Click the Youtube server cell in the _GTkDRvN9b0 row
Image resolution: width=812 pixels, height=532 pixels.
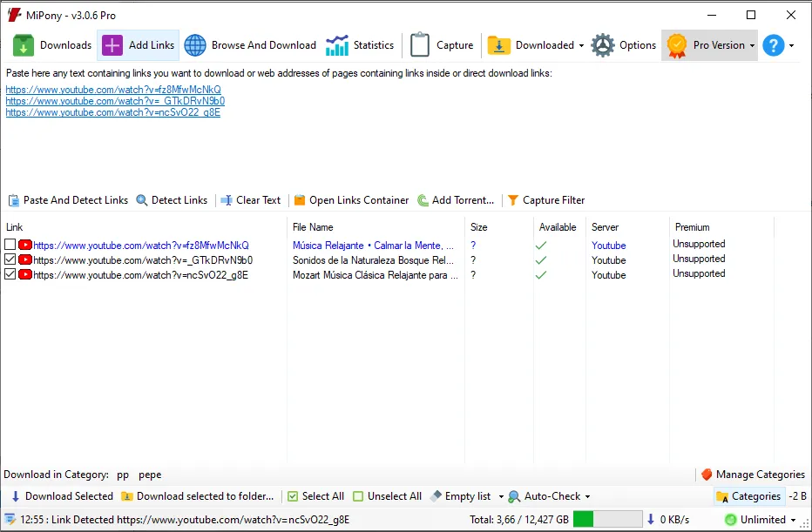click(608, 260)
